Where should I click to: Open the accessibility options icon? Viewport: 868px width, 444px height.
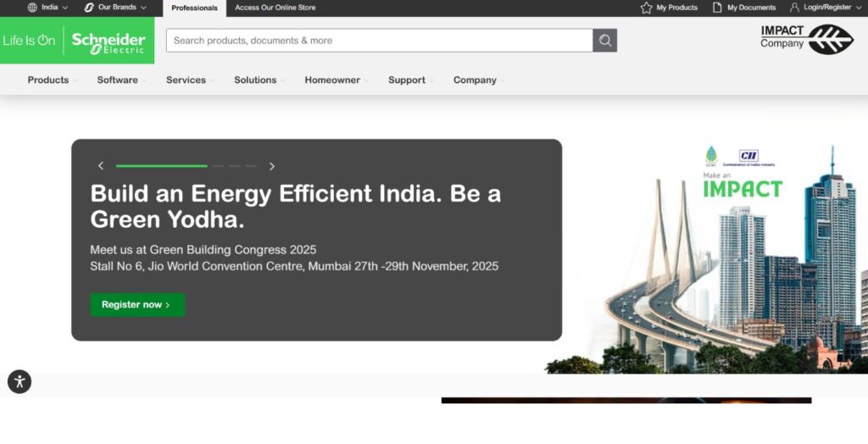(19, 382)
